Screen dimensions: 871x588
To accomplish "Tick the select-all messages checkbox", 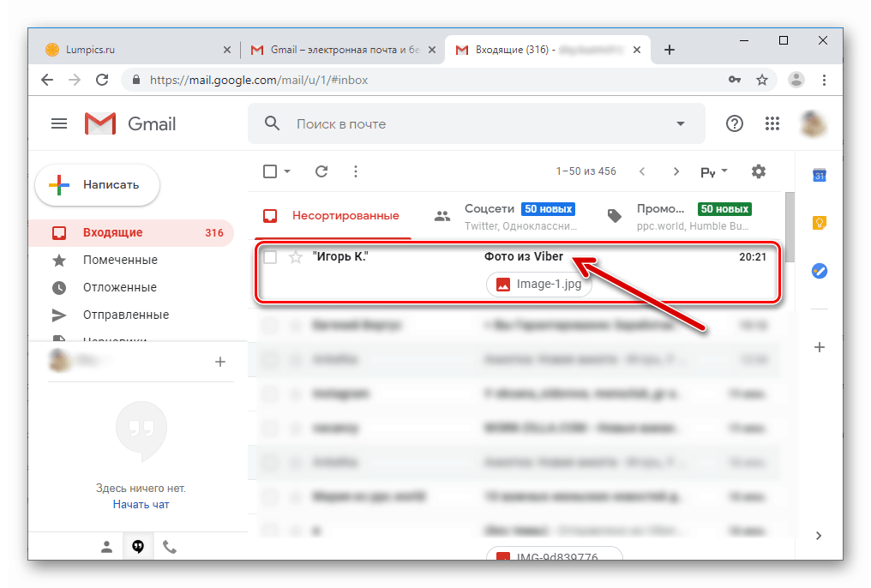I will tap(270, 171).
